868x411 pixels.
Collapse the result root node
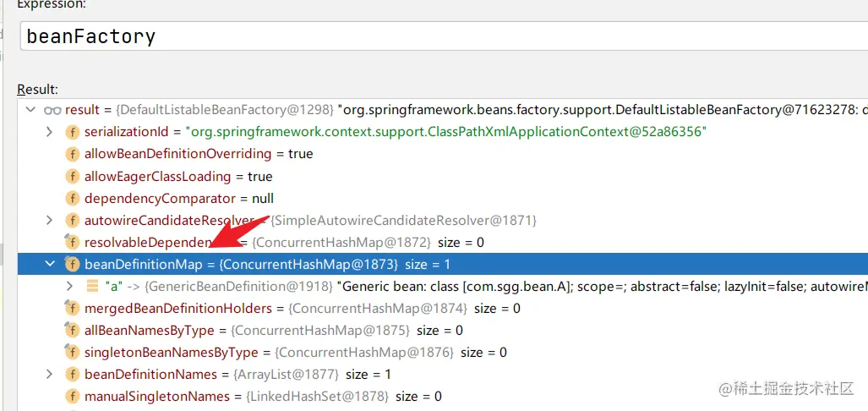(x=30, y=110)
